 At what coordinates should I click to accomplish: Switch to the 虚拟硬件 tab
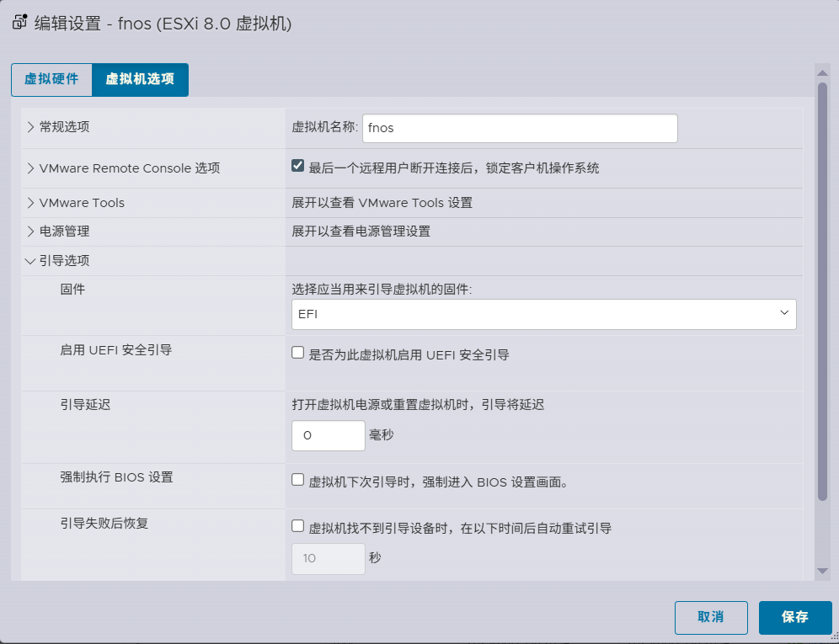(x=51, y=80)
